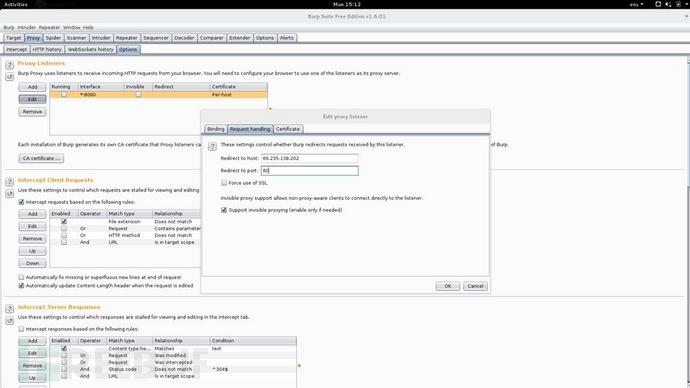Click the Redirect to port field
Image resolution: width=690 pixels, height=388 pixels.
pyautogui.click(x=309, y=171)
